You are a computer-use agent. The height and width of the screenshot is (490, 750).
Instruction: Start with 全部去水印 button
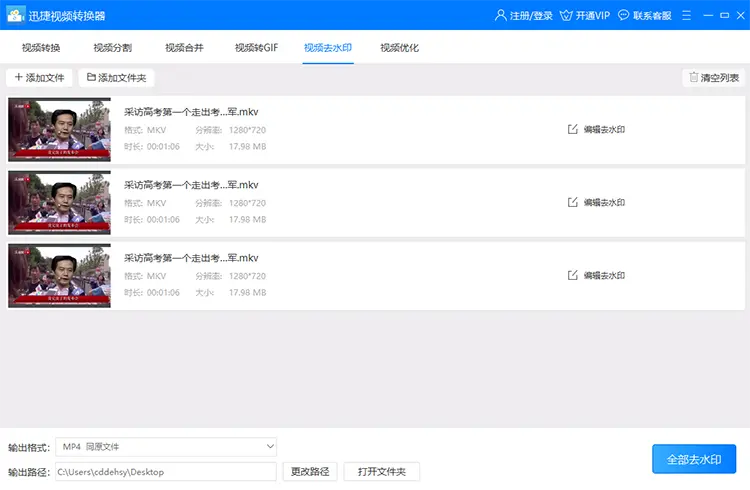coord(694,459)
